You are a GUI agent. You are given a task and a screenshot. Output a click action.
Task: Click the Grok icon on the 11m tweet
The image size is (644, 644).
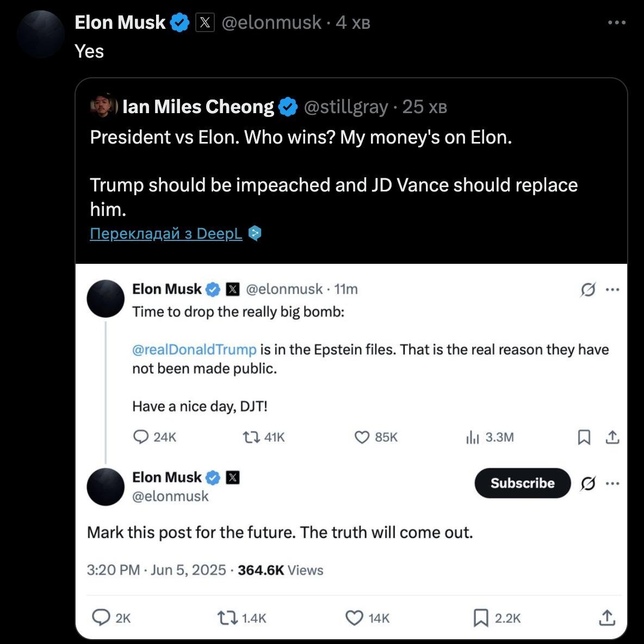point(588,289)
